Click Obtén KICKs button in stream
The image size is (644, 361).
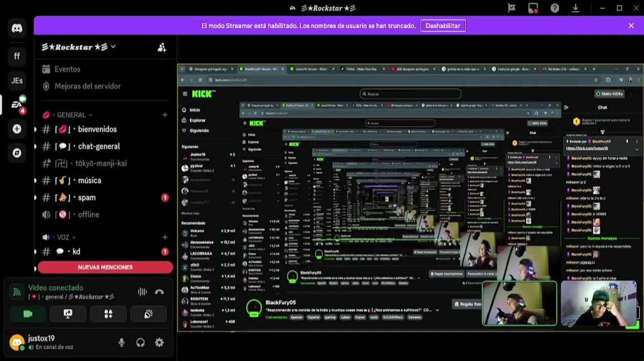(x=609, y=94)
